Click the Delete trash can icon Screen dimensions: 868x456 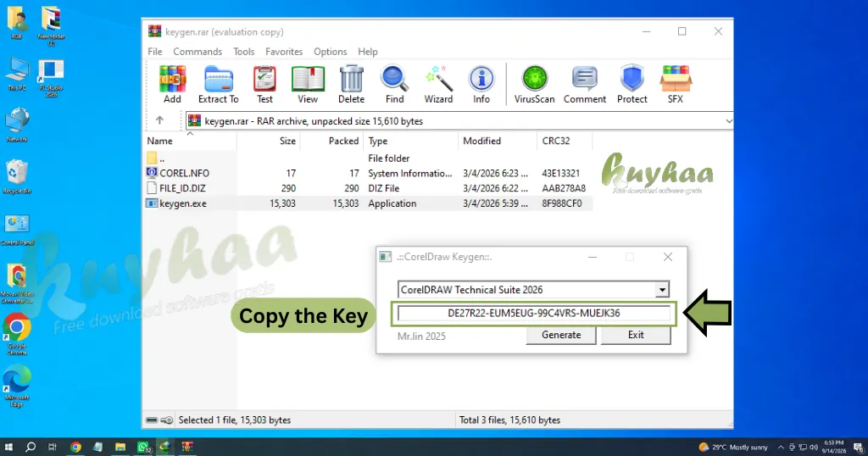(x=351, y=84)
